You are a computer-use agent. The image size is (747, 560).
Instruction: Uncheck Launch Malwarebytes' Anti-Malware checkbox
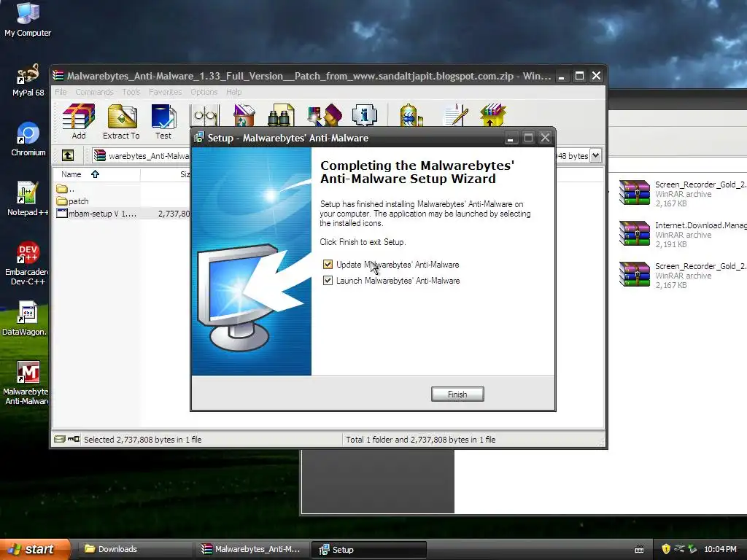(x=328, y=281)
